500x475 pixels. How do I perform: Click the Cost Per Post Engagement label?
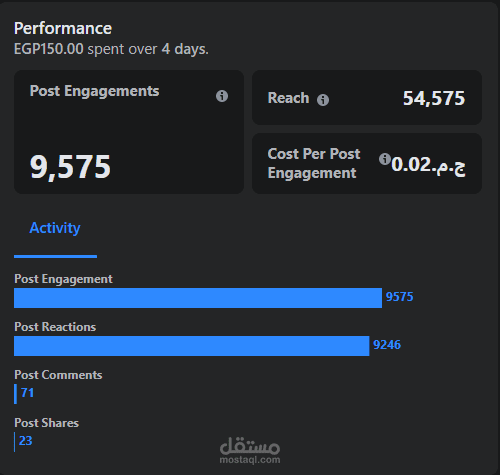(x=314, y=163)
